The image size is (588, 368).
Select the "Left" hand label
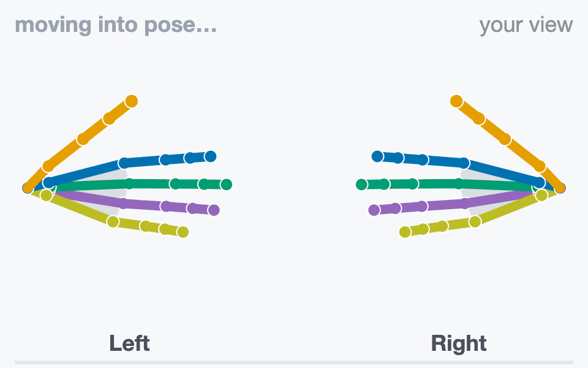(x=129, y=343)
